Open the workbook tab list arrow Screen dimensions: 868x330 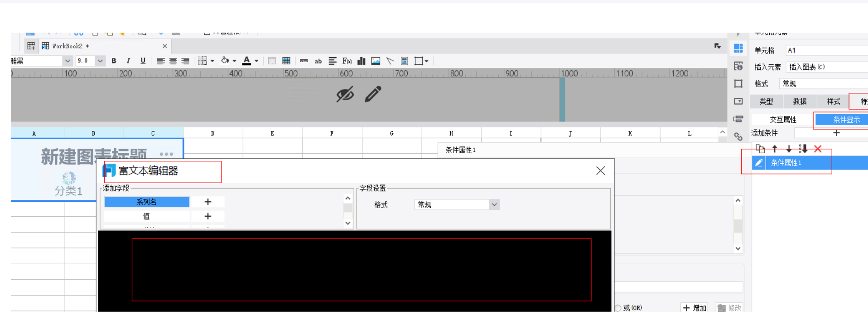(718, 46)
